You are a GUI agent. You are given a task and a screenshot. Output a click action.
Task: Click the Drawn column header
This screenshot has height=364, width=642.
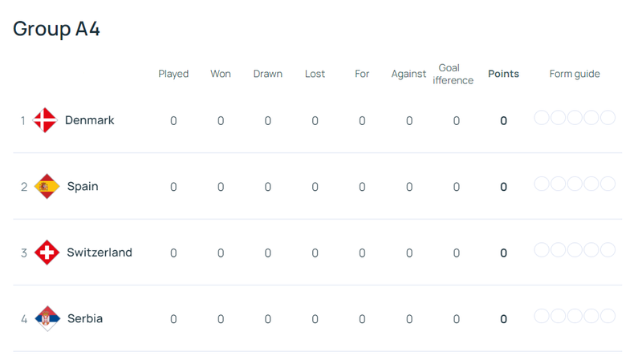(x=267, y=74)
